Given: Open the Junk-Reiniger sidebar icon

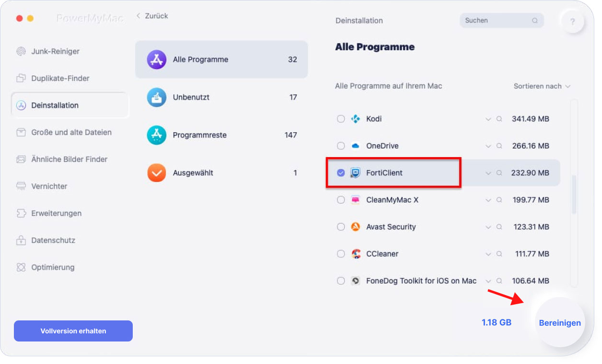Looking at the screenshot, I should [x=21, y=51].
